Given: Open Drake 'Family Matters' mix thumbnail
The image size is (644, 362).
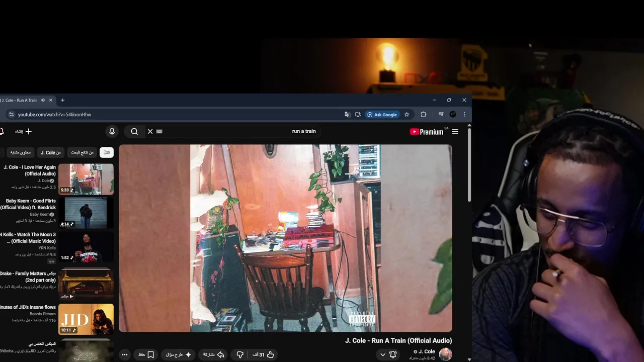Looking at the screenshot, I should click(x=86, y=284).
